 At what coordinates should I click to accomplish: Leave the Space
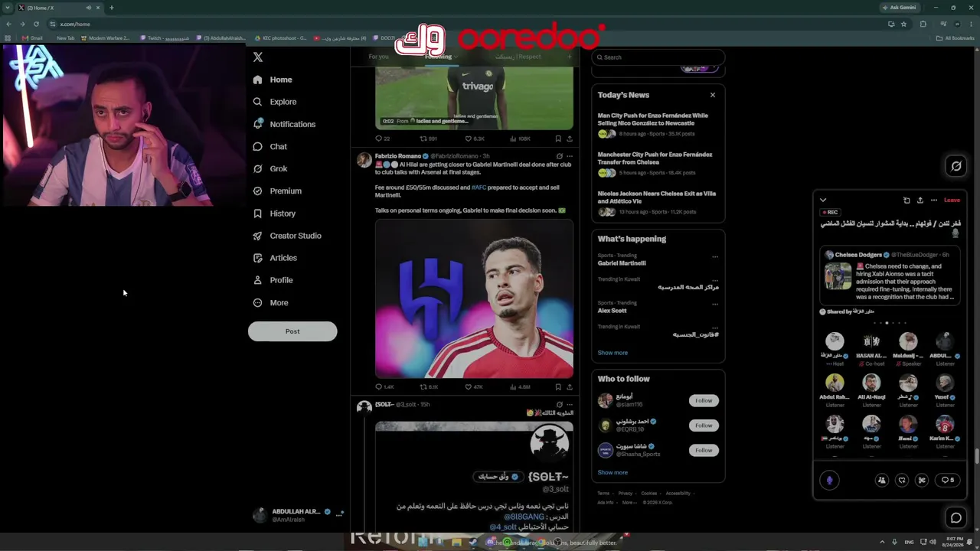click(x=952, y=201)
